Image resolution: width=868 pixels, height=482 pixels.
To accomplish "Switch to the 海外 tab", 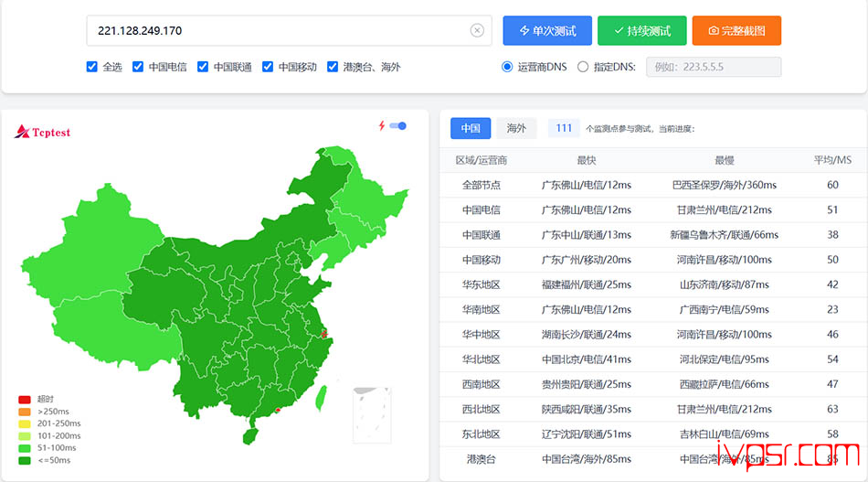I will [516, 128].
